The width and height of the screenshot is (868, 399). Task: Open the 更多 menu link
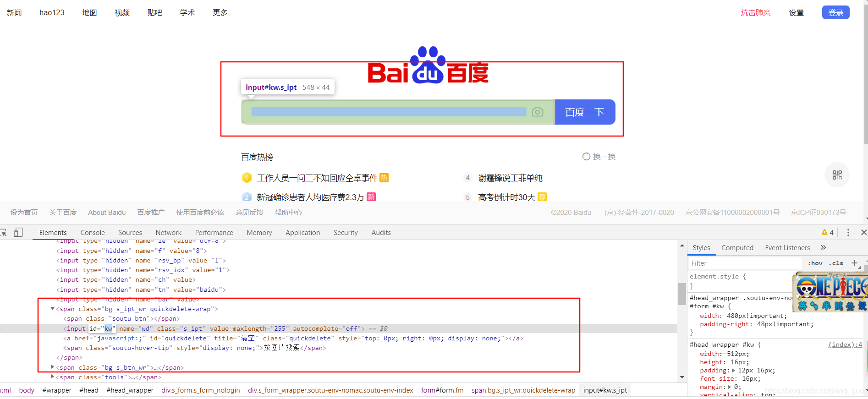pyautogui.click(x=220, y=13)
